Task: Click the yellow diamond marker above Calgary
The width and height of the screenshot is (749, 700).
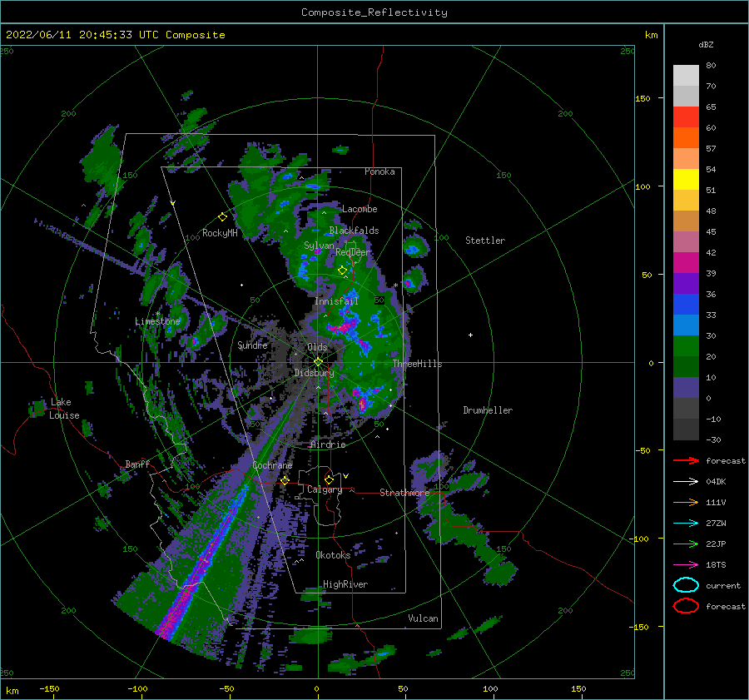Action: coord(329,479)
